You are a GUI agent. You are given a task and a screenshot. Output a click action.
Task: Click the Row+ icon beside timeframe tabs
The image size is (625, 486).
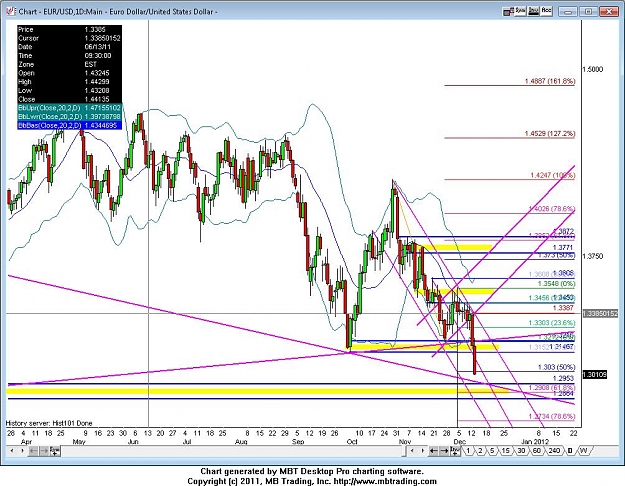(x=455, y=451)
